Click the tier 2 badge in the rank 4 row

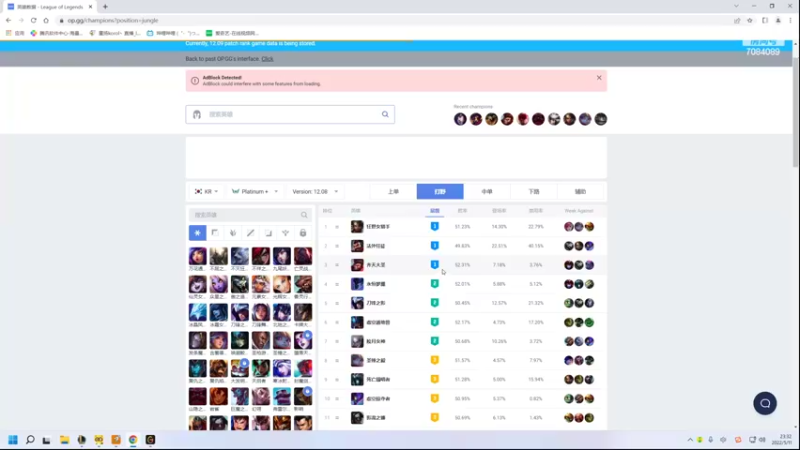tap(435, 284)
